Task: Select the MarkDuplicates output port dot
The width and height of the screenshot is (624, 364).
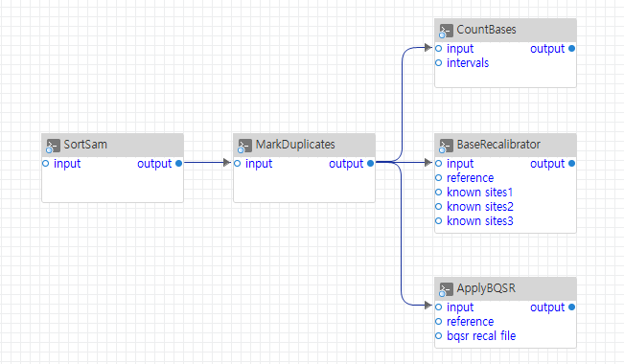Action: click(x=371, y=163)
